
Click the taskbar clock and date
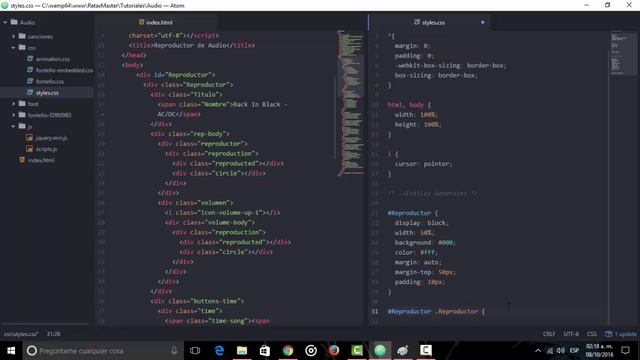tap(600, 351)
